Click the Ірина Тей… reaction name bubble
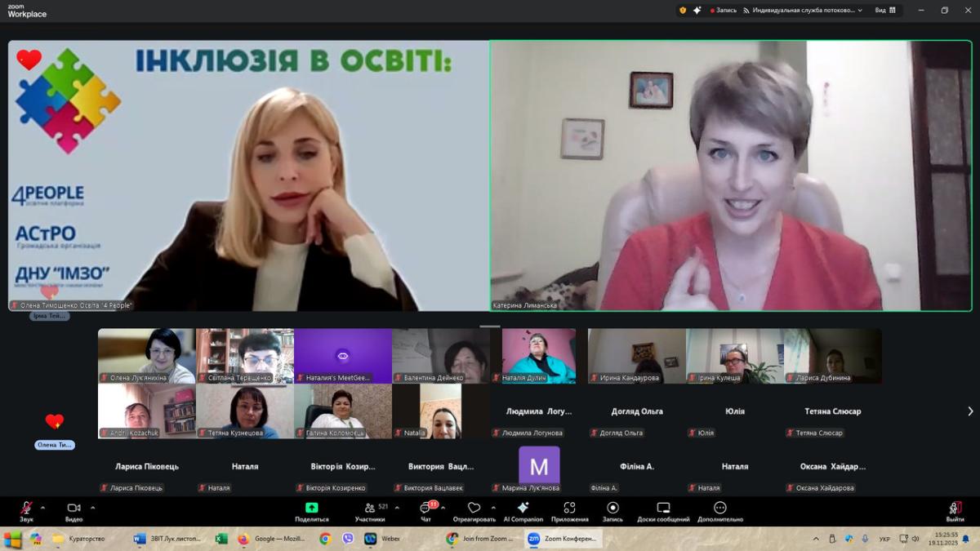 50,316
